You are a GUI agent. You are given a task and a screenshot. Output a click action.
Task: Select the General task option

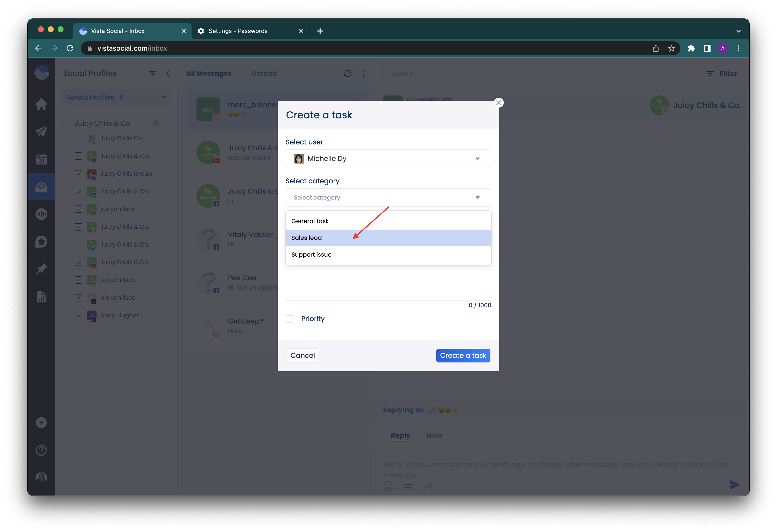coord(388,221)
